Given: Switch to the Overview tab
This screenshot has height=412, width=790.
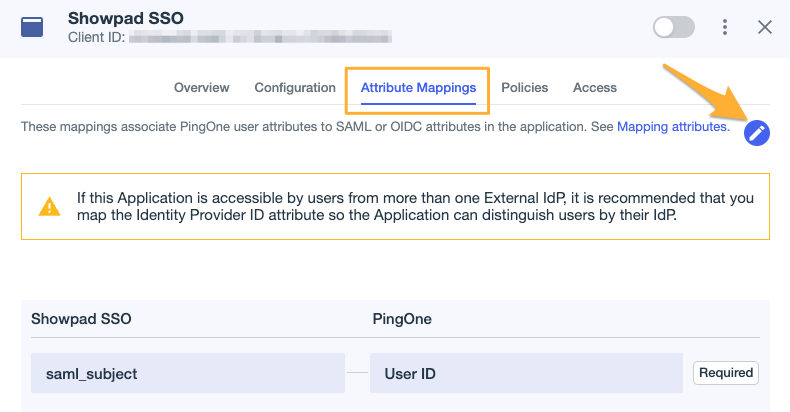Looking at the screenshot, I should tap(202, 88).
